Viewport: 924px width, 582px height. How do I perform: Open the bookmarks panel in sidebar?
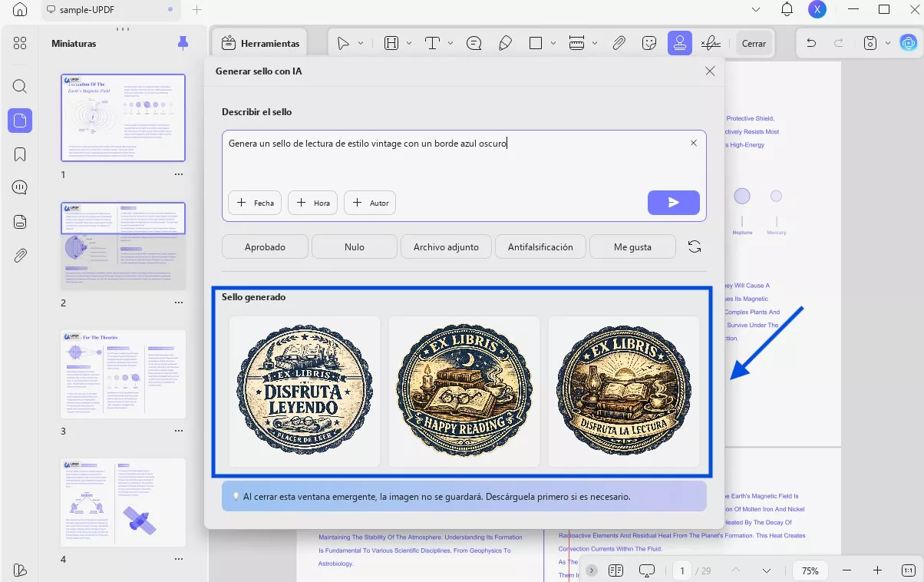tap(20, 154)
